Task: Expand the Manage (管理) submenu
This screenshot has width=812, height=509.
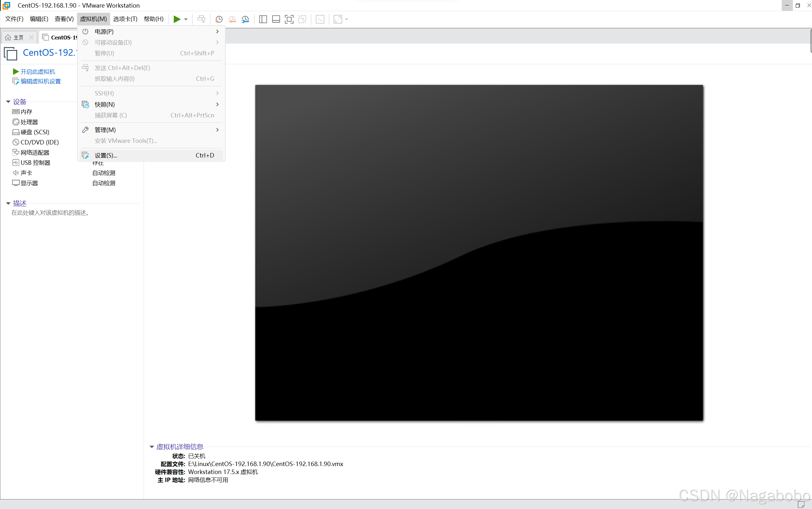Action: pos(105,129)
